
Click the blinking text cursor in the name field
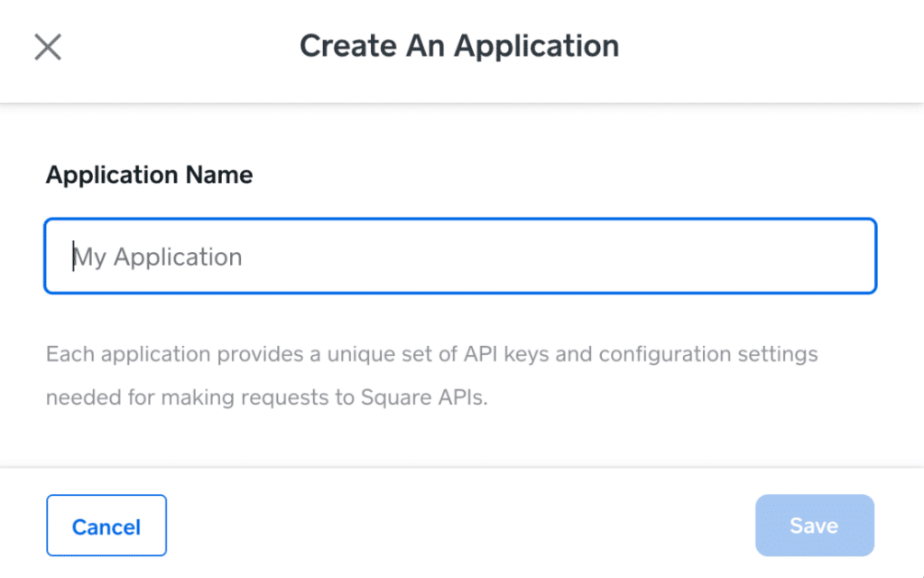(x=74, y=256)
